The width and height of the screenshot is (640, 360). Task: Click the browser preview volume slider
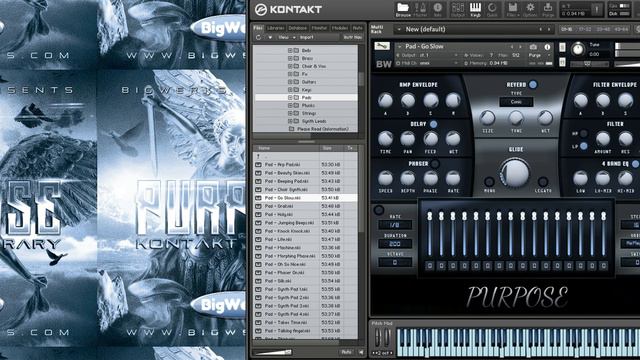tap(272, 352)
